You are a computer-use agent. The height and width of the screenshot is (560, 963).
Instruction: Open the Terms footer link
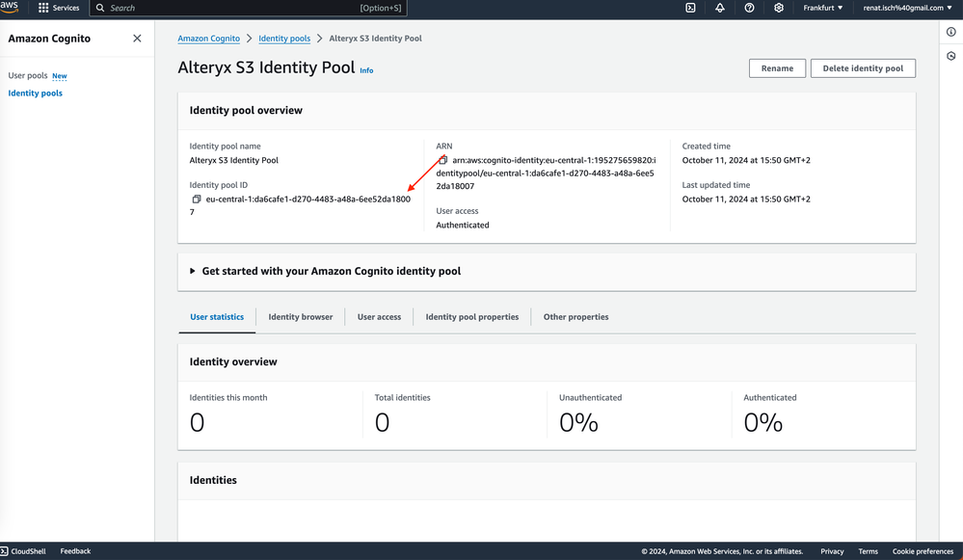(868, 551)
